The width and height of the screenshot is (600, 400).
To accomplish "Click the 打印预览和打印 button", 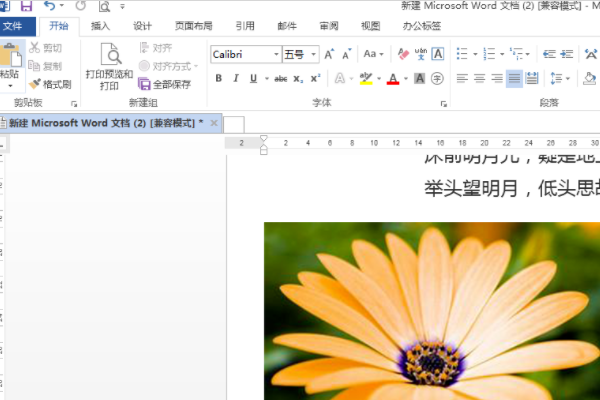I will point(109,67).
